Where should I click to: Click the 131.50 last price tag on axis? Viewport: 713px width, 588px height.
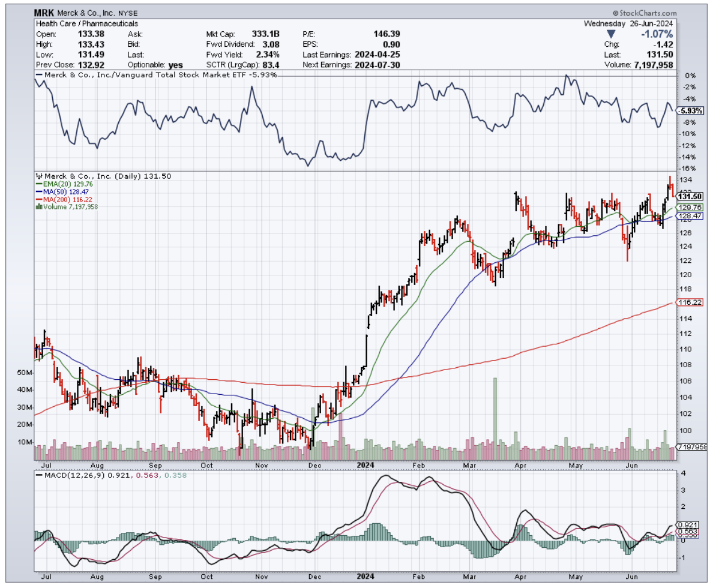tap(689, 196)
